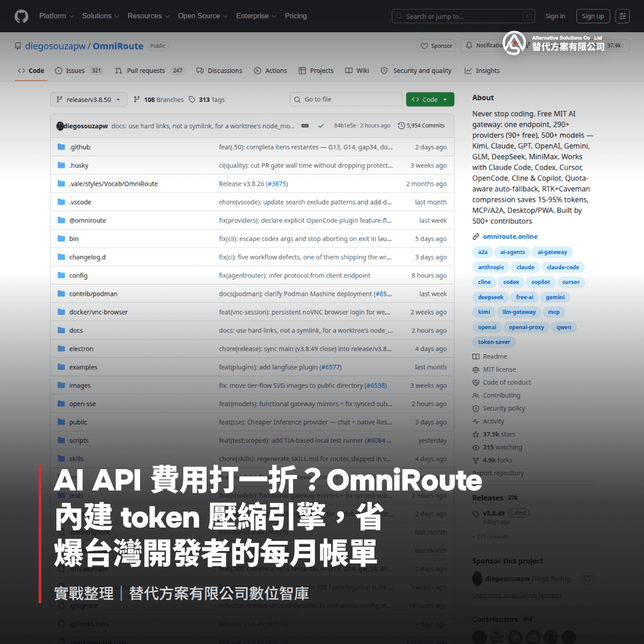
Task: Click the commit status checkmark icon
Action: tap(321, 126)
